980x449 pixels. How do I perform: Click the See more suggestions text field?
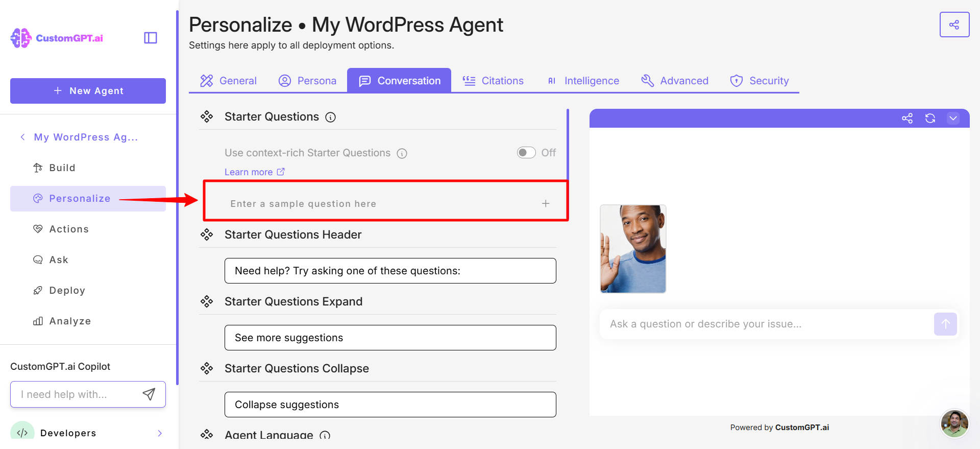pos(390,338)
